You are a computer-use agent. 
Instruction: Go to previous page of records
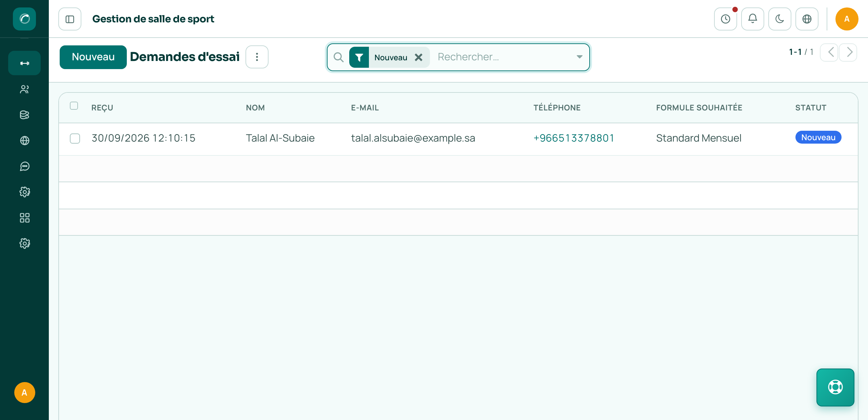829,52
